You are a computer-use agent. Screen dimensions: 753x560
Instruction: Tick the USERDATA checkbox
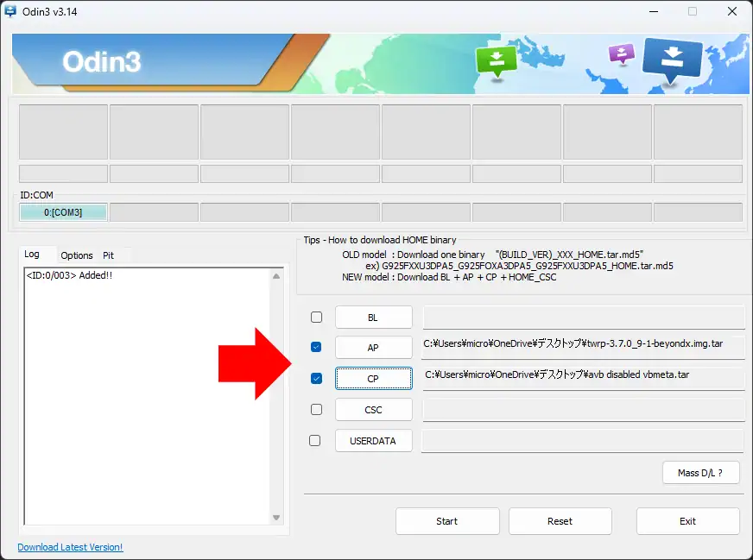pyautogui.click(x=316, y=440)
